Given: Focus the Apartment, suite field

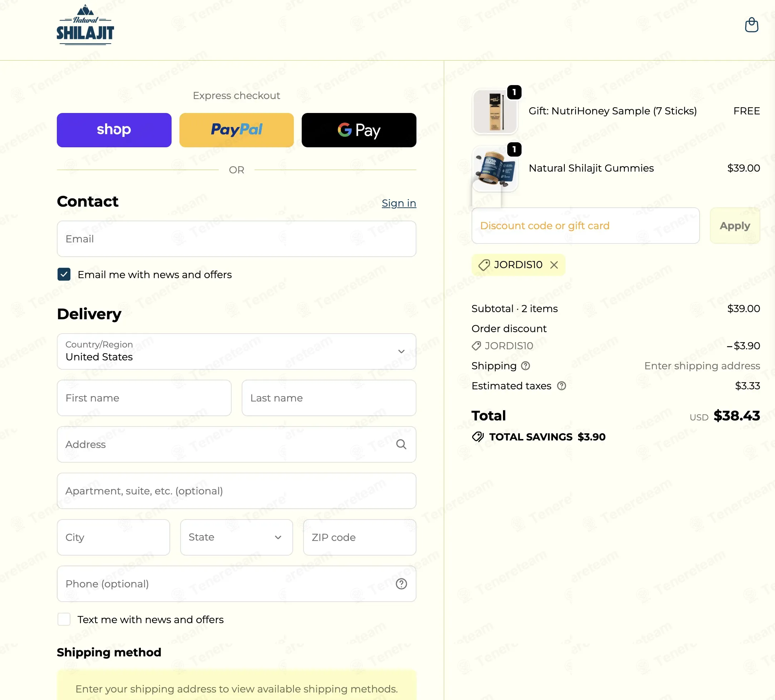Looking at the screenshot, I should (x=236, y=491).
